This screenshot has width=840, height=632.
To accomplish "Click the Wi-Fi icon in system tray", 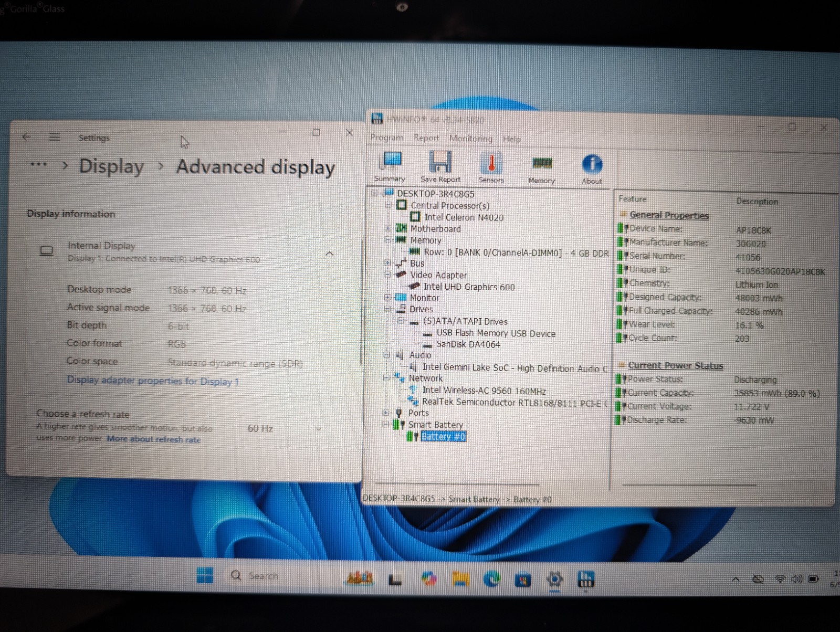I will pyautogui.click(x=780, y=579).
